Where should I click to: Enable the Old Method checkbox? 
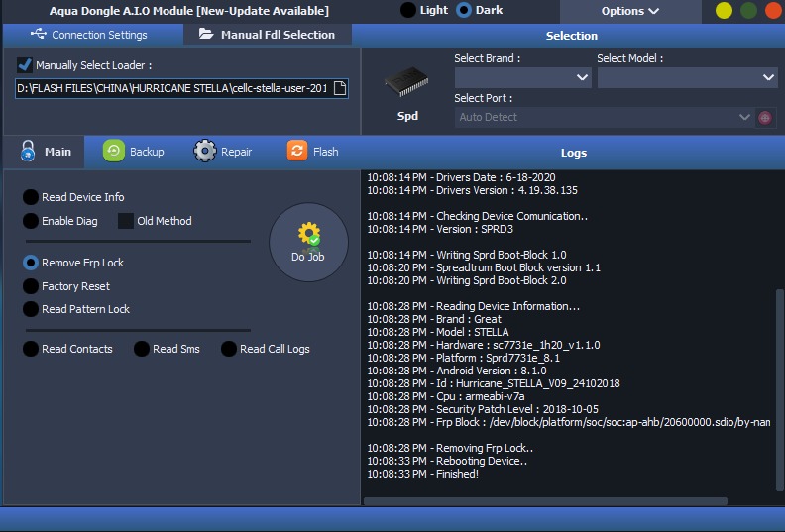[125, 221]
